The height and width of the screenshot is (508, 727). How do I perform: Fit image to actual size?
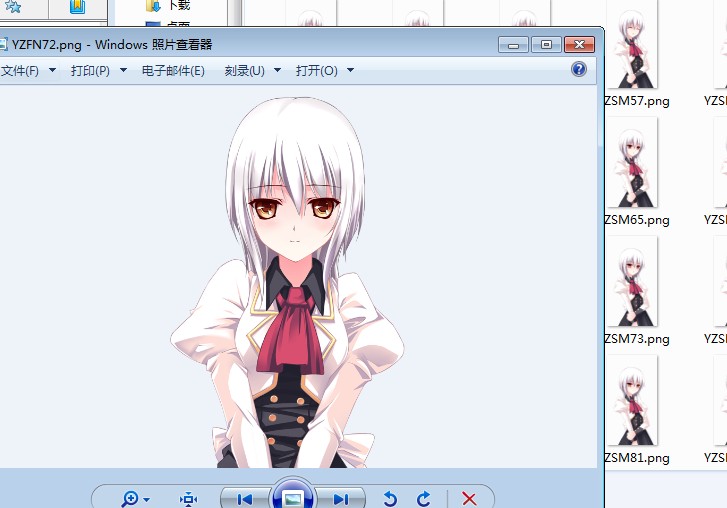[x=188, y=499]
